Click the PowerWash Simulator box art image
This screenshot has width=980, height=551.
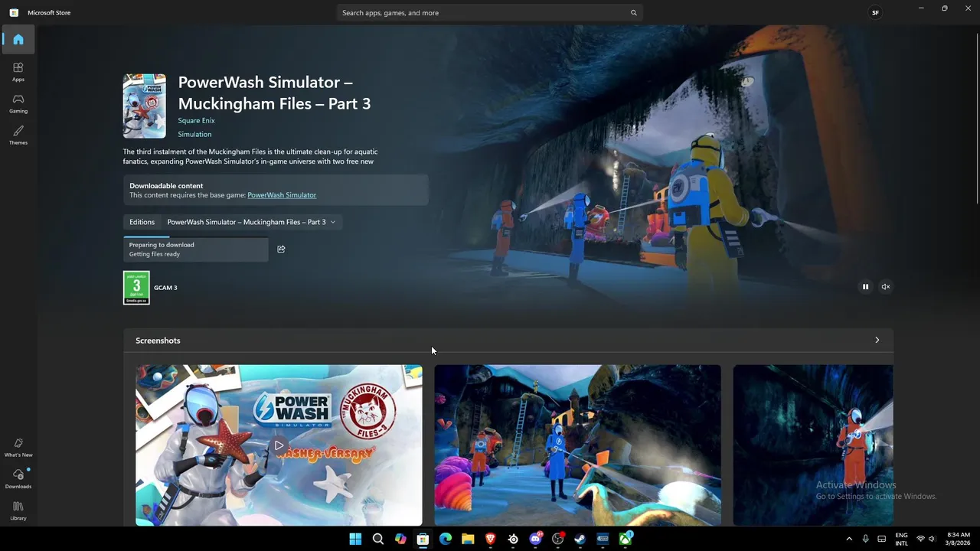(x=145, y=106)
